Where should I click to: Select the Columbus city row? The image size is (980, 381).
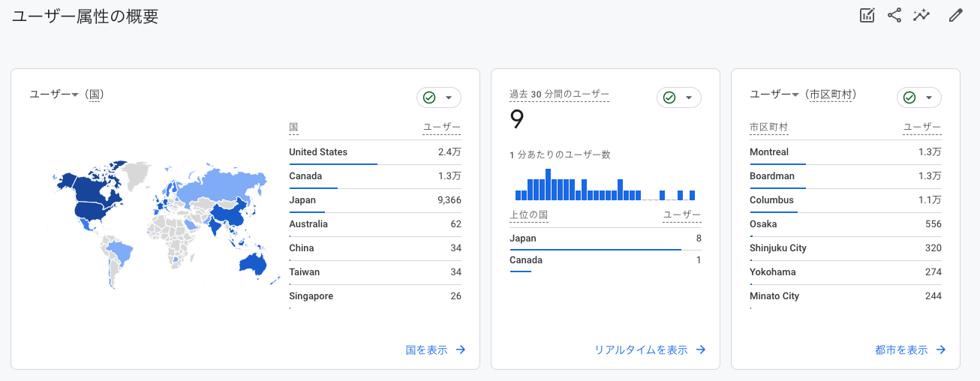846,200
